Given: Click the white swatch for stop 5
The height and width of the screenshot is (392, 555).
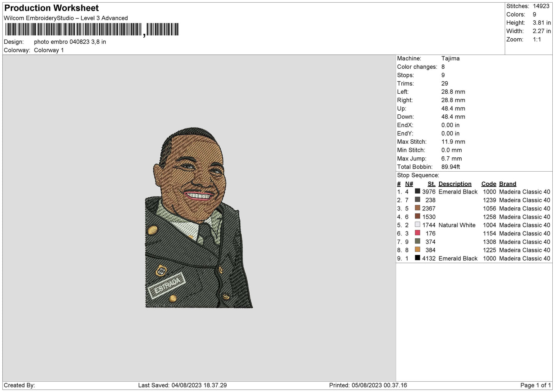Looking at the screenshot, I should click(417, 225).
